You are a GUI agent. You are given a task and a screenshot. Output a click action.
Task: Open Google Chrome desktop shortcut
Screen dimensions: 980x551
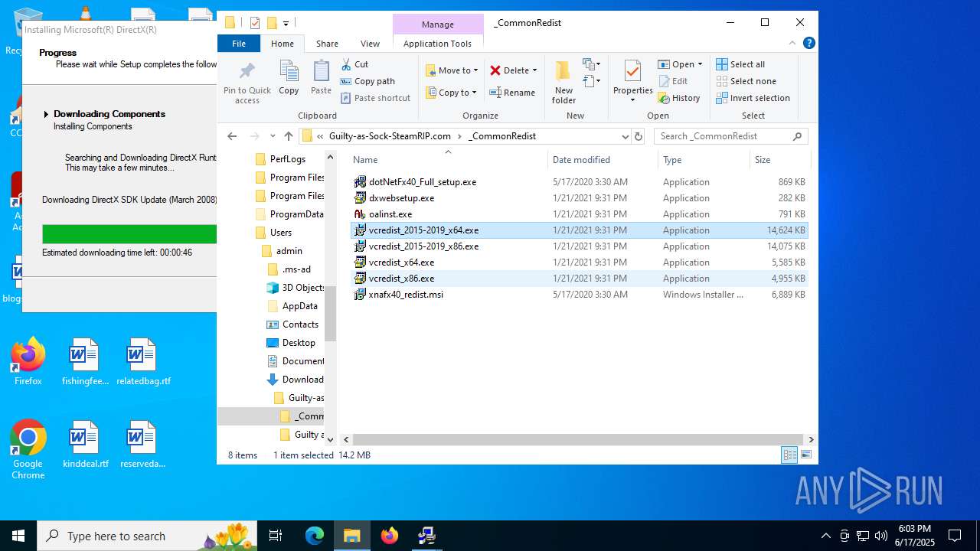28,450
